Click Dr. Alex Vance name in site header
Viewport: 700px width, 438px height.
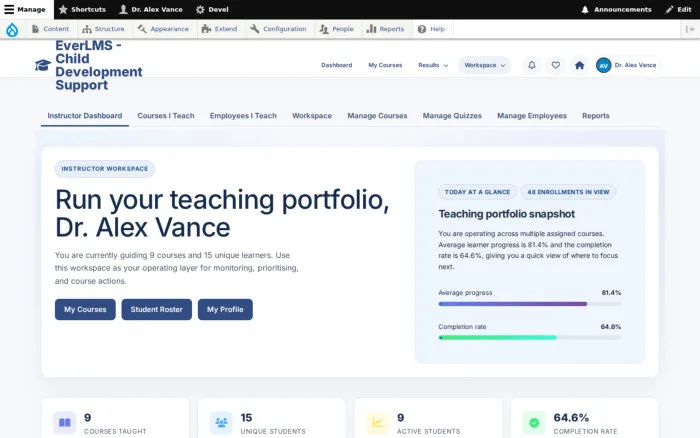[635, 65]
